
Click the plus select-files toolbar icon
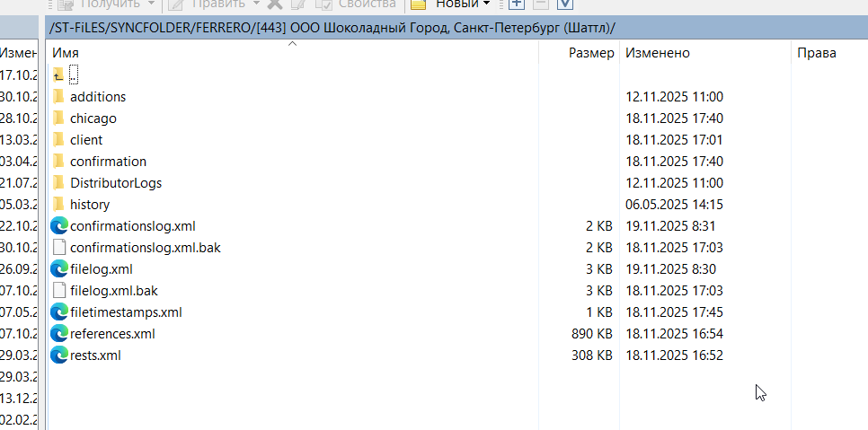coord(516,4)
